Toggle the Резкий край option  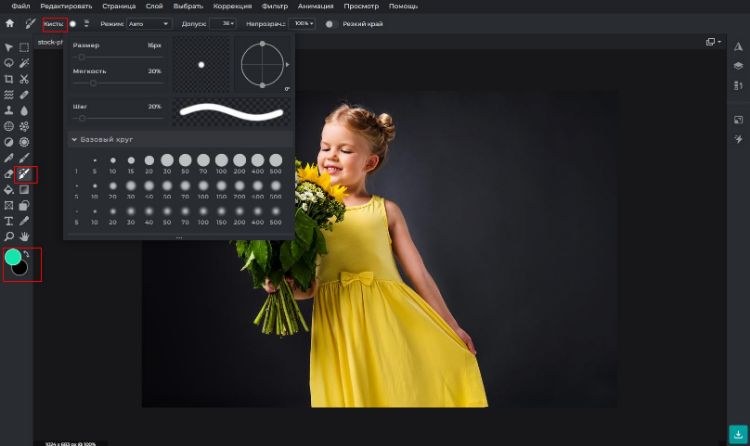tap(330, 23)
